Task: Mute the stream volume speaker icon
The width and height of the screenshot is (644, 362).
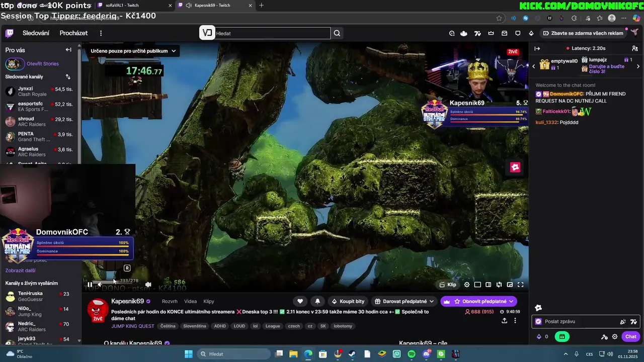Action: [x=100, y=285]
